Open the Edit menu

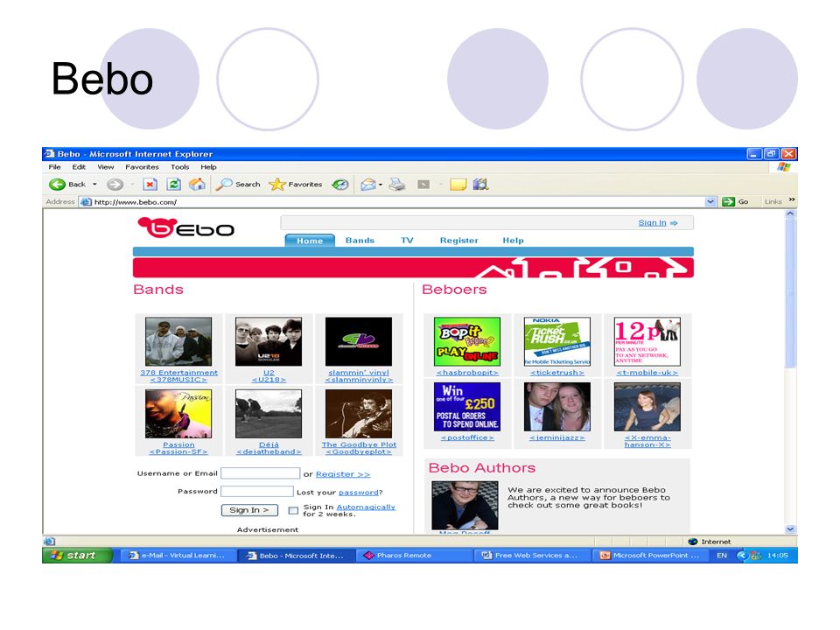[79, 167]
